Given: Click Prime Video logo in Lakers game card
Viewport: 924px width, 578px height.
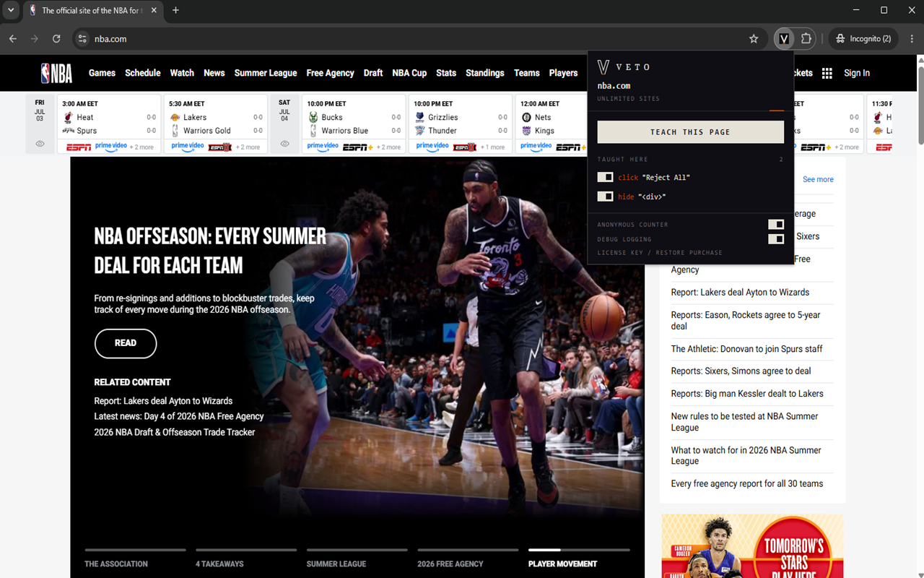Looking at the screenshot, I should (188, 146).
